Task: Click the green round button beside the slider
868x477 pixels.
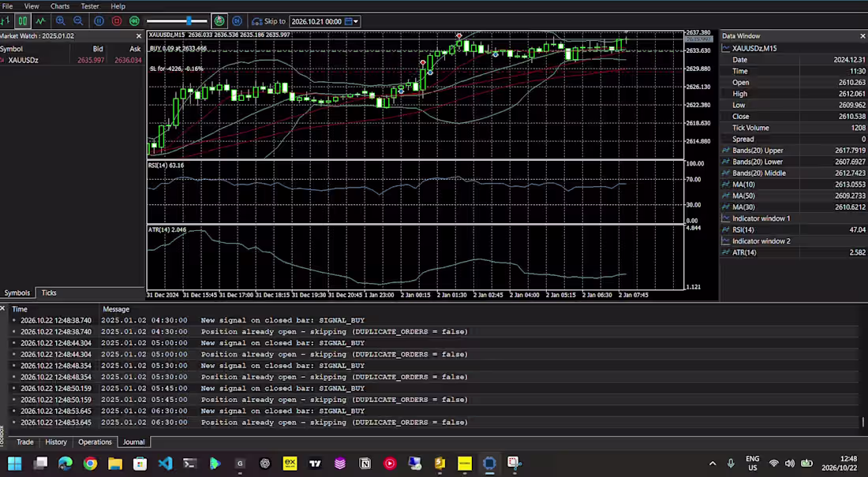Action: 219,21
